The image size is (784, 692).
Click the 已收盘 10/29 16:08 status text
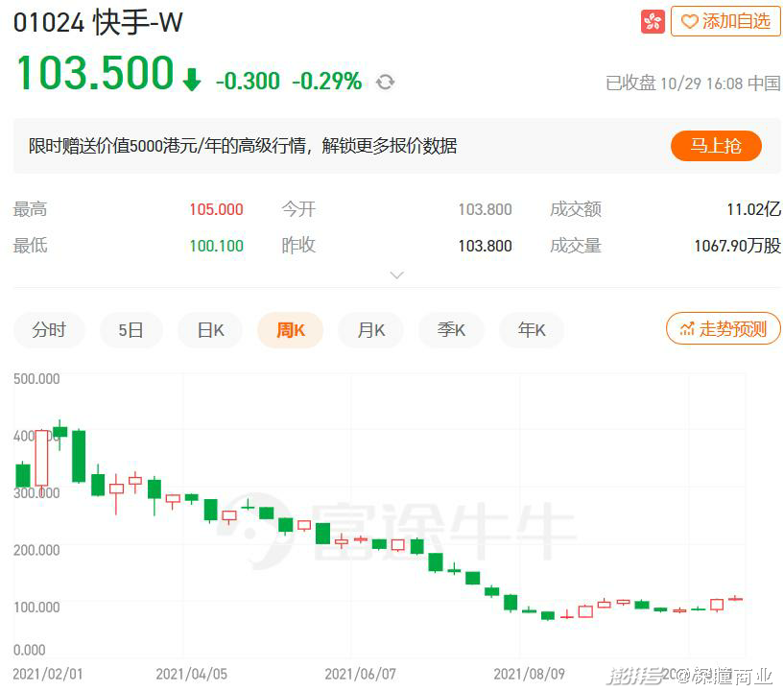coord(693,83)
